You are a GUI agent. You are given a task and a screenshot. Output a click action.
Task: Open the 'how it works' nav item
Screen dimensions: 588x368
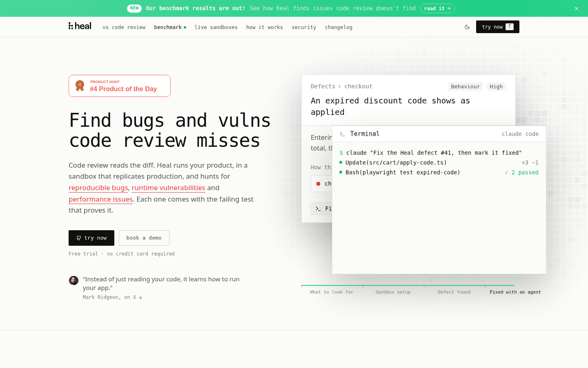tap(265, 27)
